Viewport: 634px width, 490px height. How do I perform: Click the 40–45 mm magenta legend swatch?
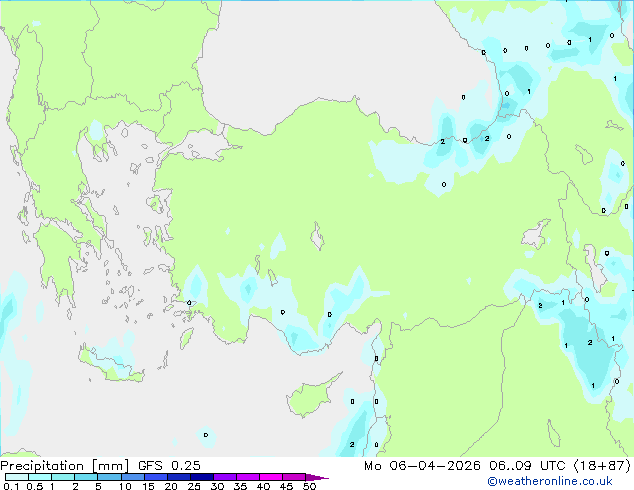point(271,477)
